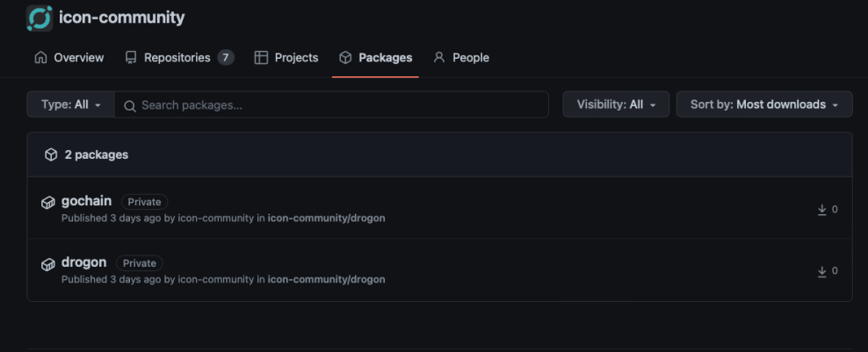Open the drogon package link

(84, 262)
